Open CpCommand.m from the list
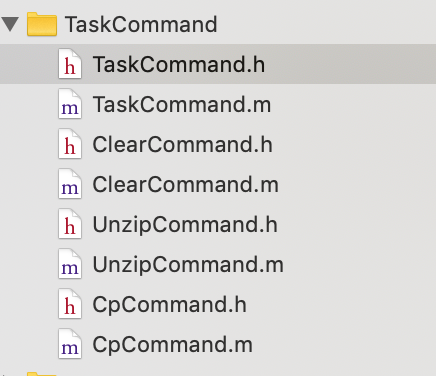 (x=172, y=344)
